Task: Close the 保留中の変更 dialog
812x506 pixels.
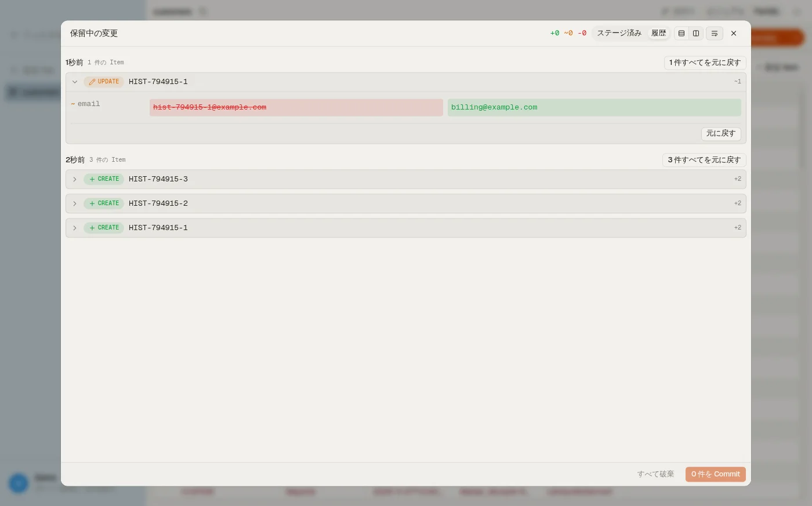Action: tap(734, 33)
